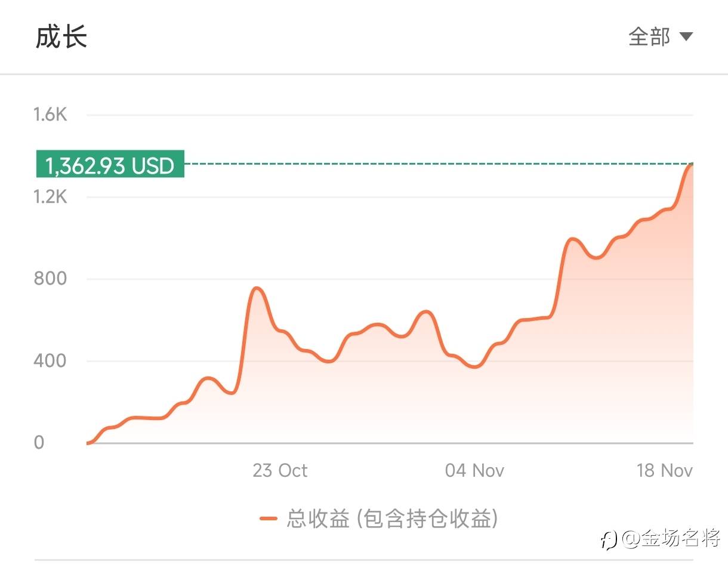
Task: Click the 1.6K y-axis label
Action: pos(50,115)
